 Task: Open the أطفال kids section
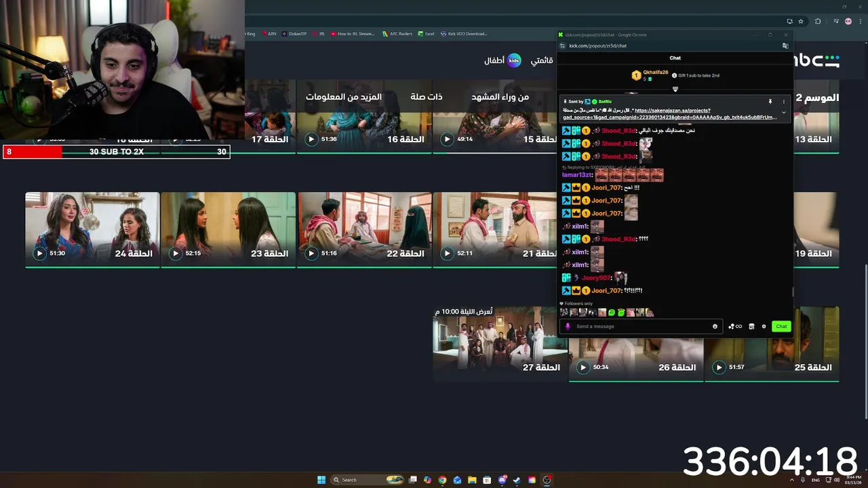tap(502, 60)
